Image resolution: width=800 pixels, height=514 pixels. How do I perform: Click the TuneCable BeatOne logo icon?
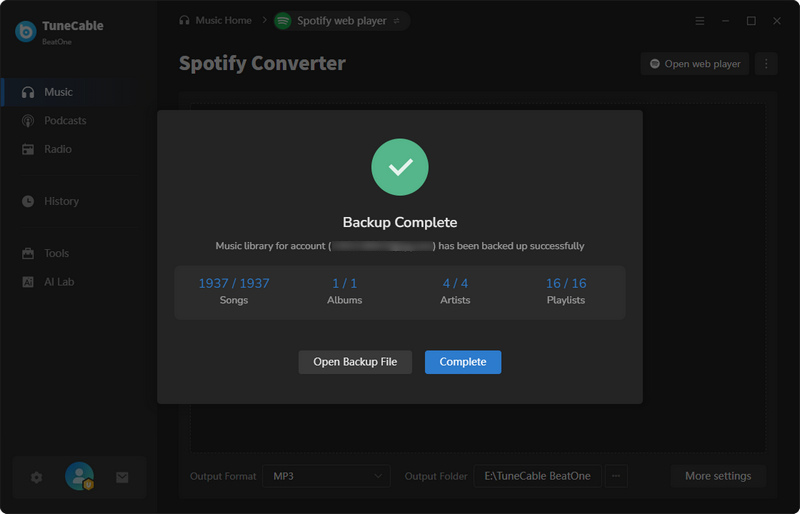[26, 32]
